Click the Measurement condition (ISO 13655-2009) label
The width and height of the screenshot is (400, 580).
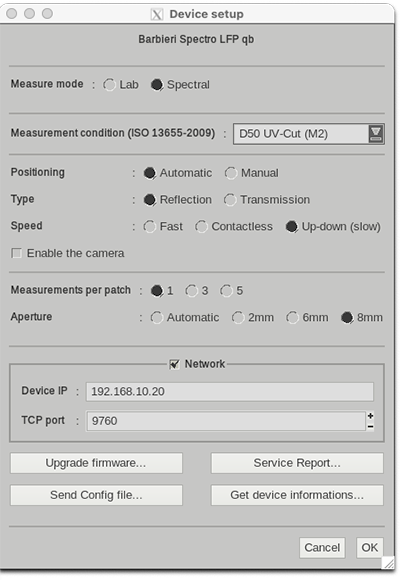113,133
